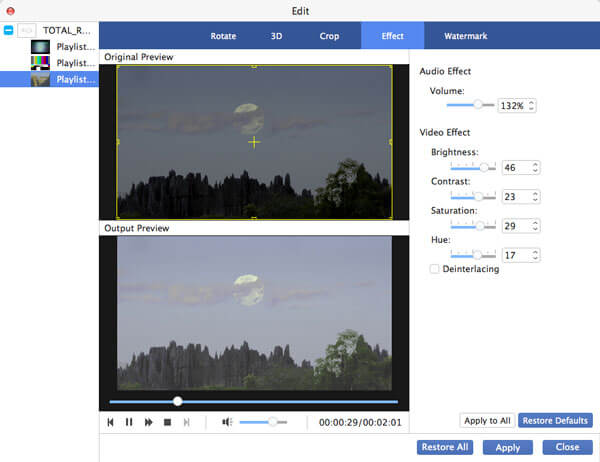The image size is (600, 462).
Task: Click the Apply to All button
Action: (x=487, y=421)
